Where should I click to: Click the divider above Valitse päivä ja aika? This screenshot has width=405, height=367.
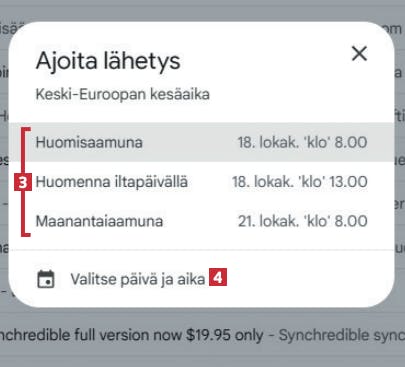(x=201, y=250)
